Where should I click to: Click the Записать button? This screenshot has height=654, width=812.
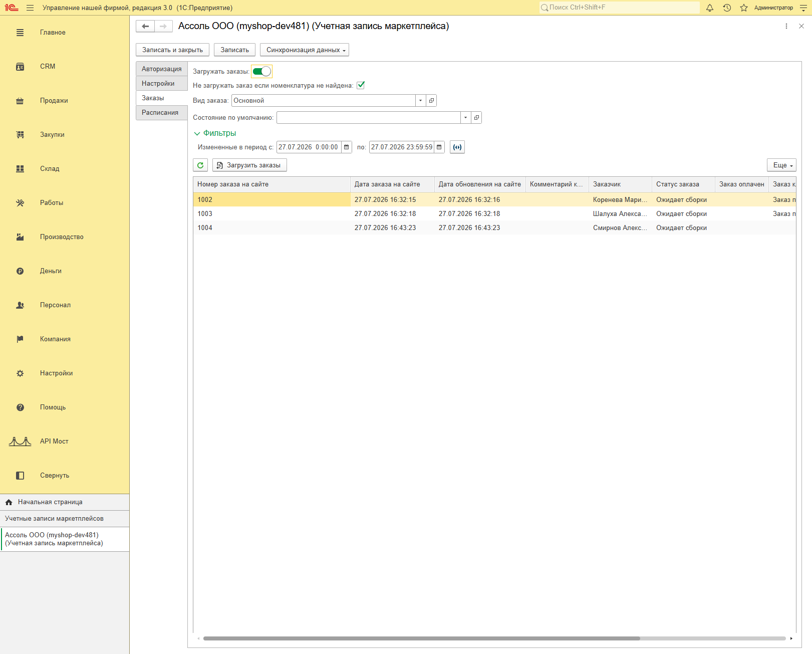coord(234,50)
